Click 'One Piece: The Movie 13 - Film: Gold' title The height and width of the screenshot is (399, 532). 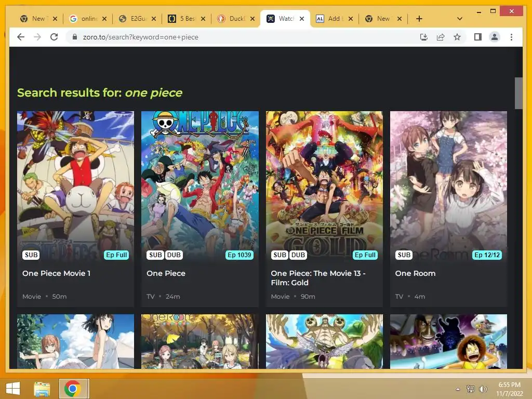[318, 278]
